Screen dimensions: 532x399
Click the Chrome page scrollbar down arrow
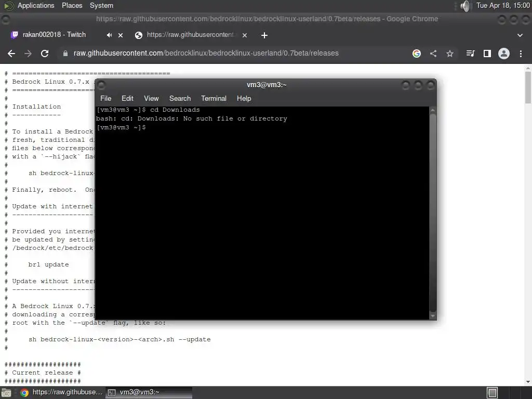(528, 382)
